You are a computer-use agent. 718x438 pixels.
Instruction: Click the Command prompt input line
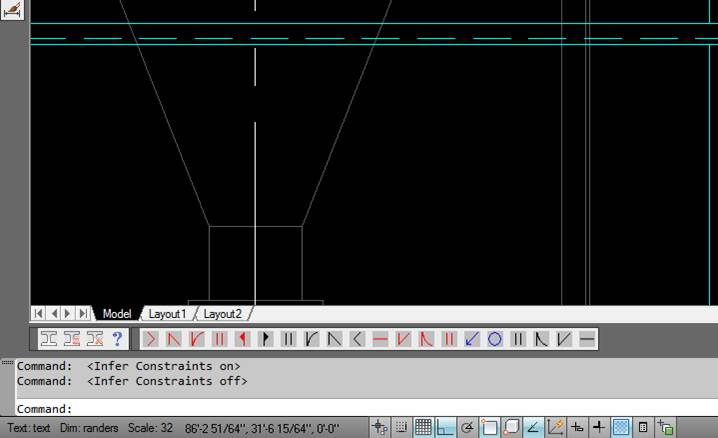point(366,408)
